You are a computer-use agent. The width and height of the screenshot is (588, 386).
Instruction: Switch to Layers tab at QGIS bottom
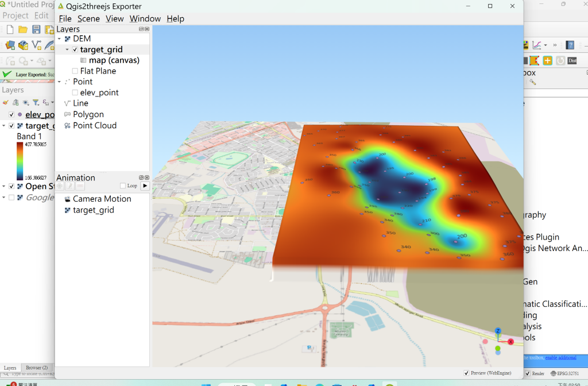tap(10, 368)
